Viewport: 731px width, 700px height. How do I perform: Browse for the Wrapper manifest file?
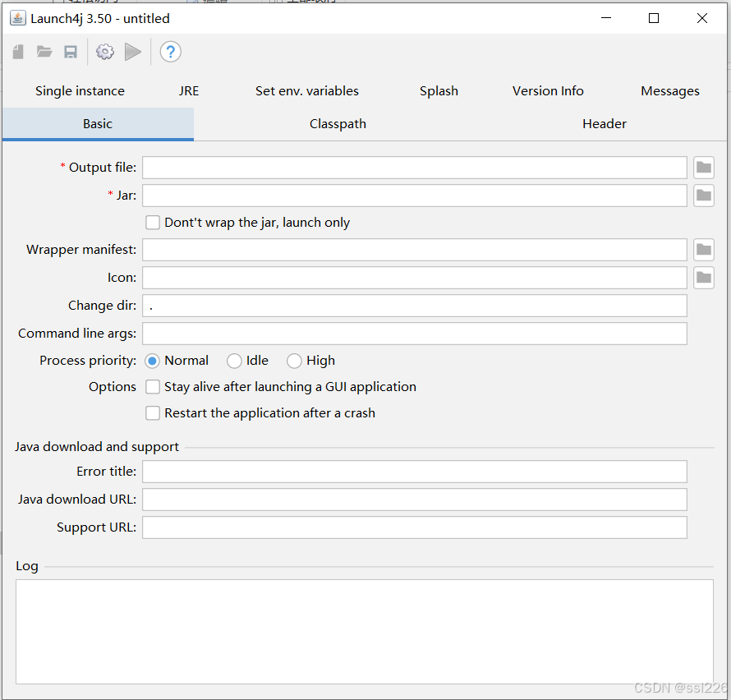(704, 250)
